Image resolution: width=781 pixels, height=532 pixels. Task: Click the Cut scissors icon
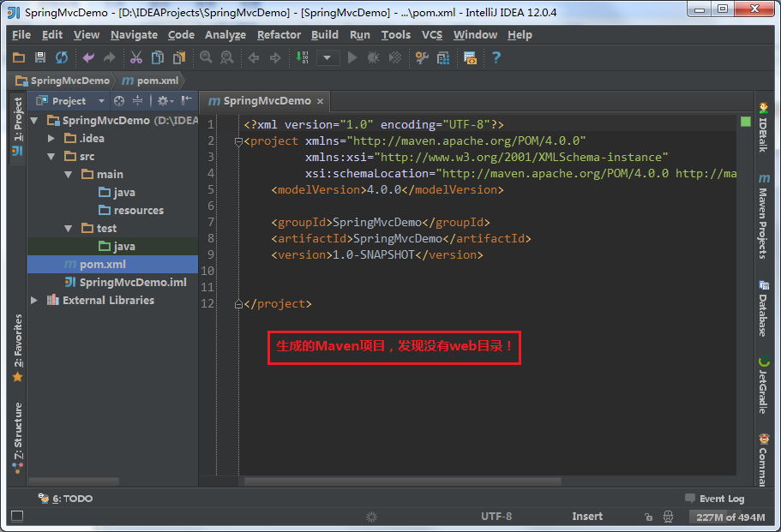click(x=136, y=57)
